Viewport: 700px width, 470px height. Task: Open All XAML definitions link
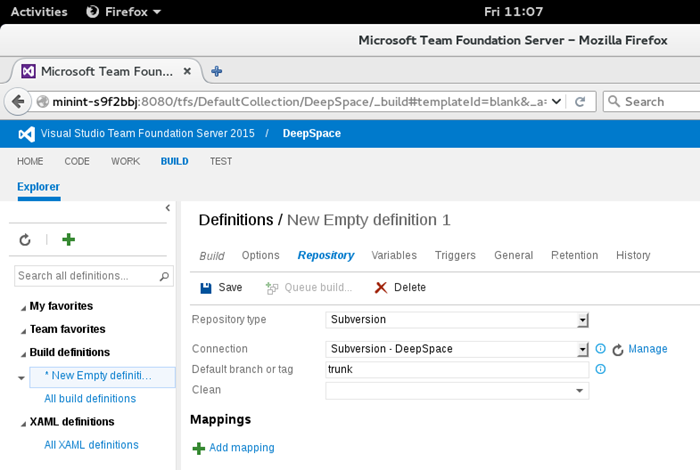point(91,445)
